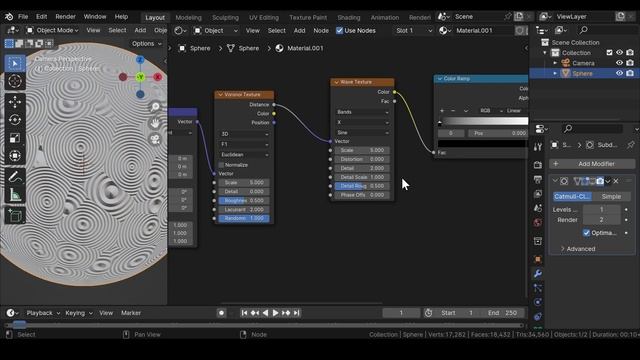Open the Node menu in node editor
Image resolution: width=640 pixels, height=360 pixels.
(321, 31)
